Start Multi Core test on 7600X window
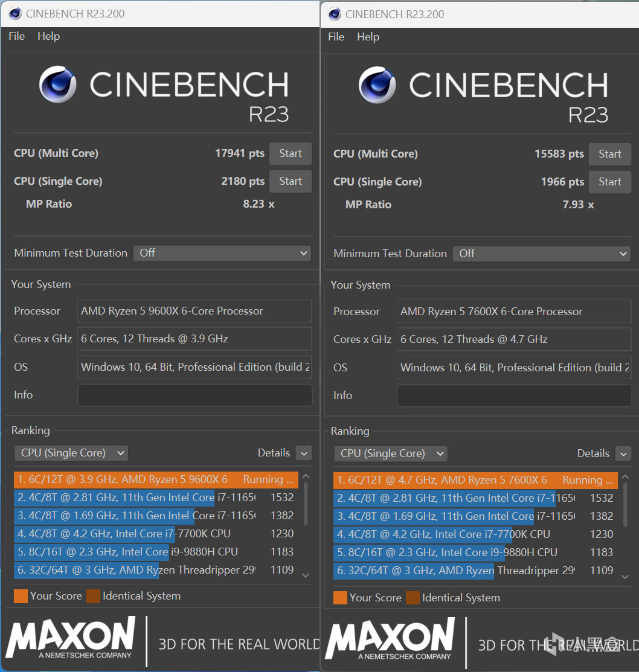 pyautogui.click(x=609, y=154)
